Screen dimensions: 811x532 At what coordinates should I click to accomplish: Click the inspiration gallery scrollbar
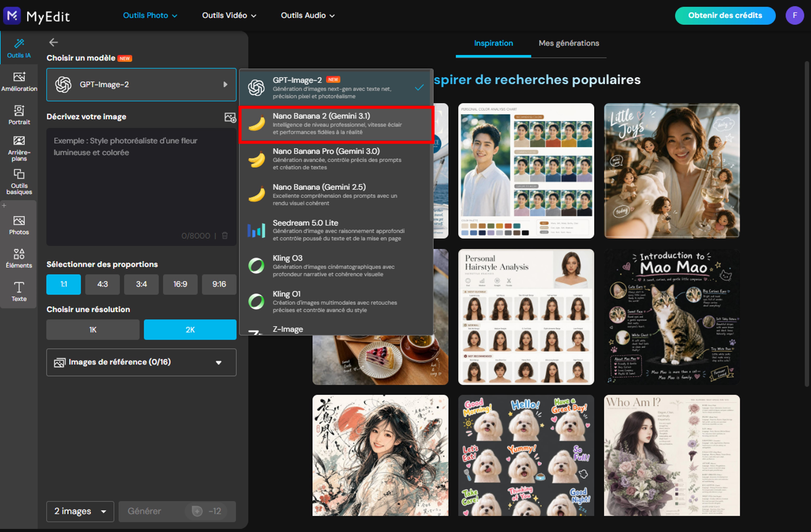806,224
